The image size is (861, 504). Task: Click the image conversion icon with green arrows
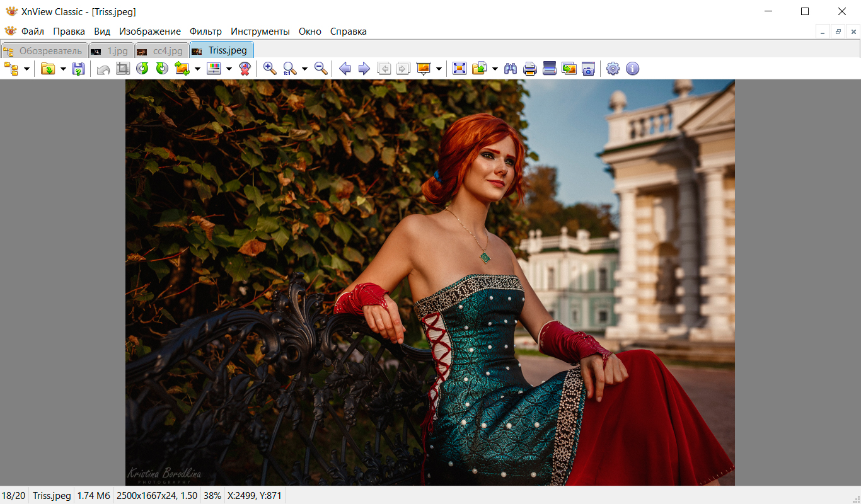point(183,69)
